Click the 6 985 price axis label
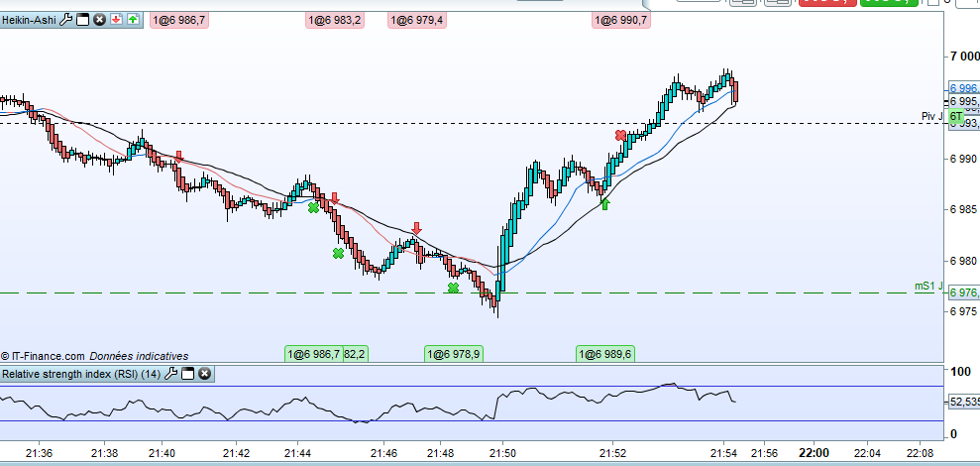980x466 pixels. click(x=964, y=209)
